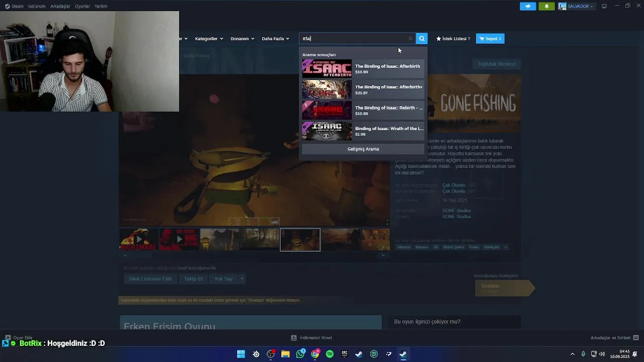Open İstek Listesi wishlist link
644x362 pixels.
[x=453, y=39]
